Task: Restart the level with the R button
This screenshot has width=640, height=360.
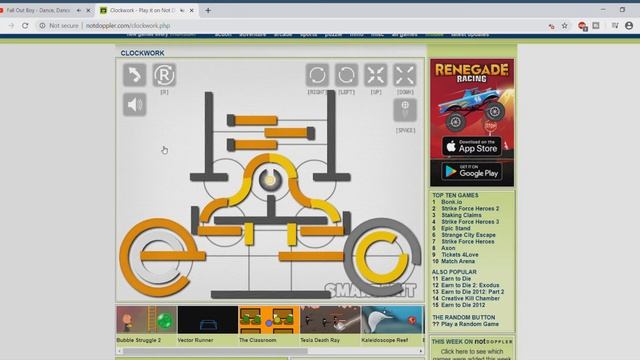Action: click(x=164, y=75)
